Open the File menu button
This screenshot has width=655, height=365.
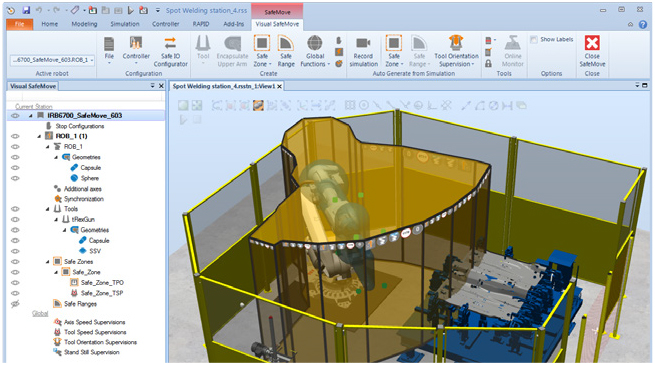[x=20, y=24]
